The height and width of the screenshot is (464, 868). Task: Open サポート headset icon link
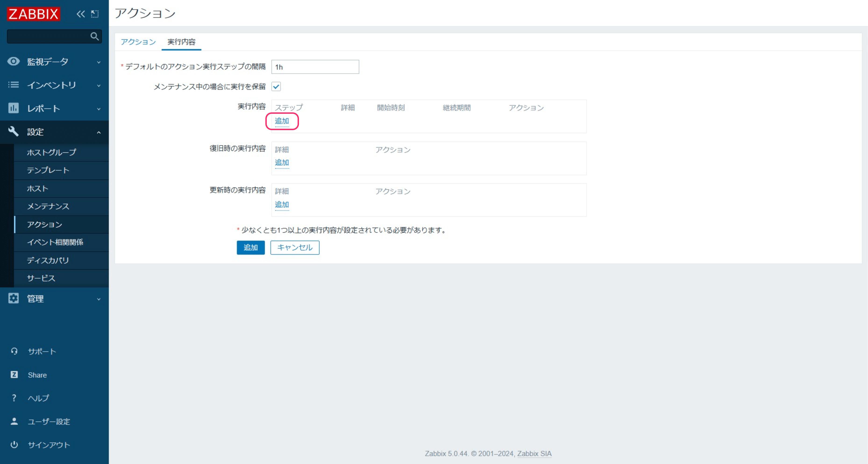[14, 351]
